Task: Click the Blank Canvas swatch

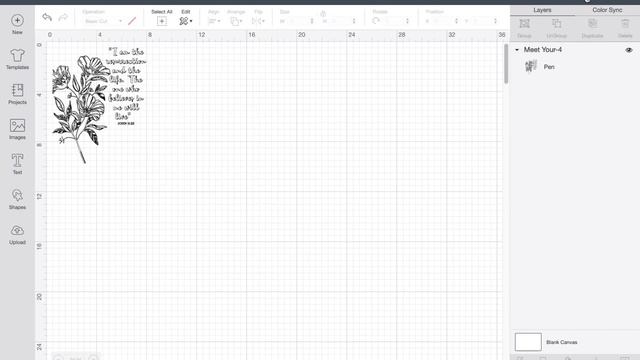Action: pyautogui.click(x=528, y=342)
